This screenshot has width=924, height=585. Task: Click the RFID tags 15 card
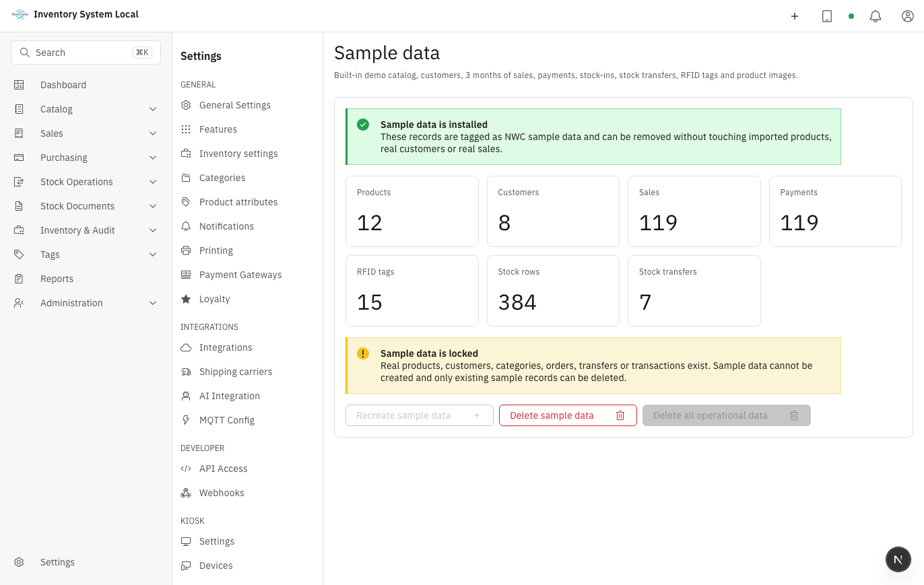click(412, 291)
